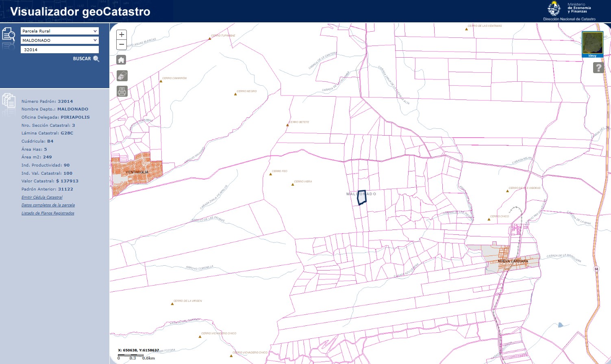Screen dimensions: 611x364
Task: Open Datos completos de la parcela
Action: [48, 205]
